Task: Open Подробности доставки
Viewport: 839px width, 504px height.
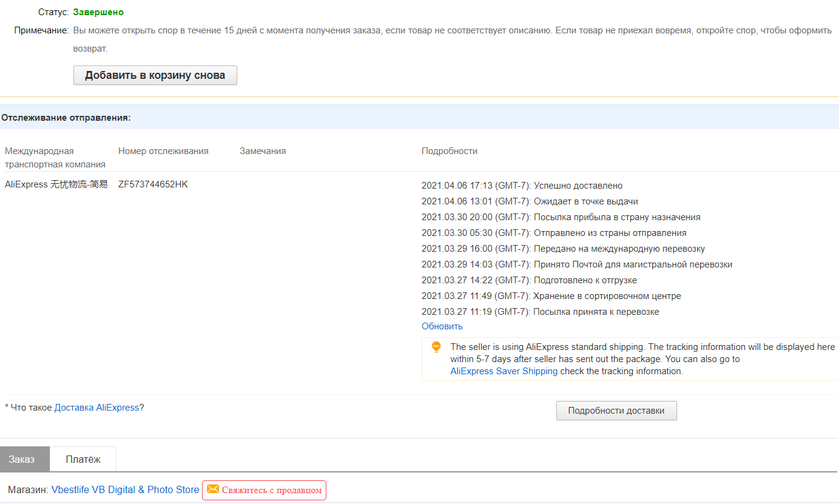Action: [616, 411]
